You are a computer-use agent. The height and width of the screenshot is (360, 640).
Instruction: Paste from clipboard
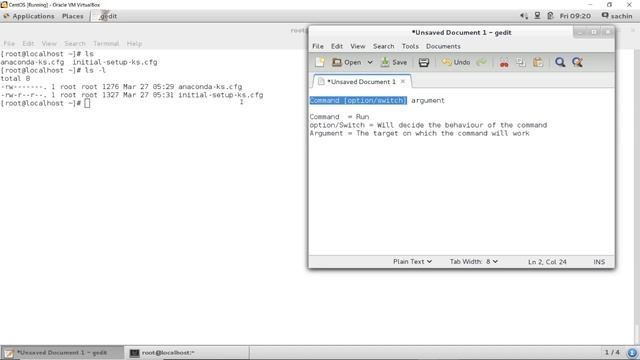click(538, 62)
